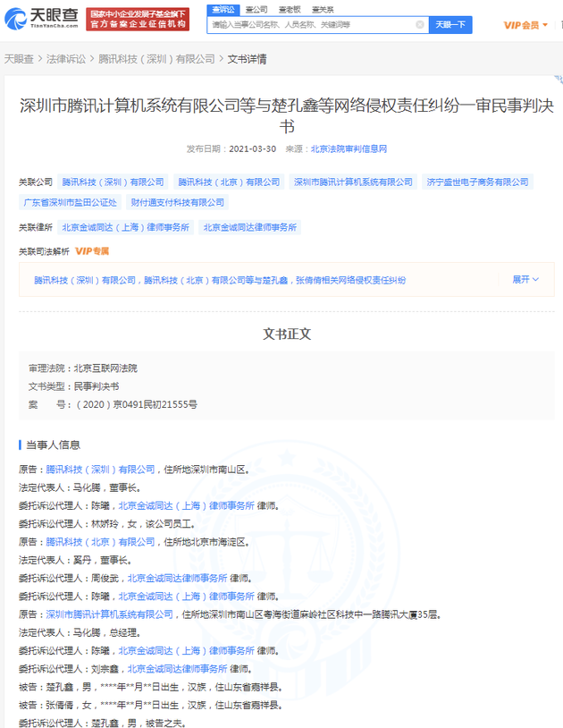Open the VIP会员 dropdown menu
The image size is (563, 728).
(x=525, y=25)
